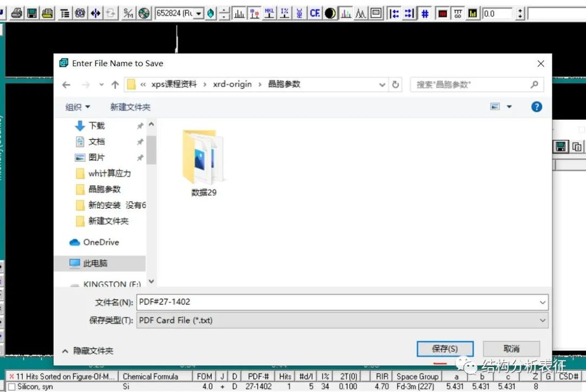Click the framed window view icon
This screenshot has height=392, width=586.
[x=376, y=14]
